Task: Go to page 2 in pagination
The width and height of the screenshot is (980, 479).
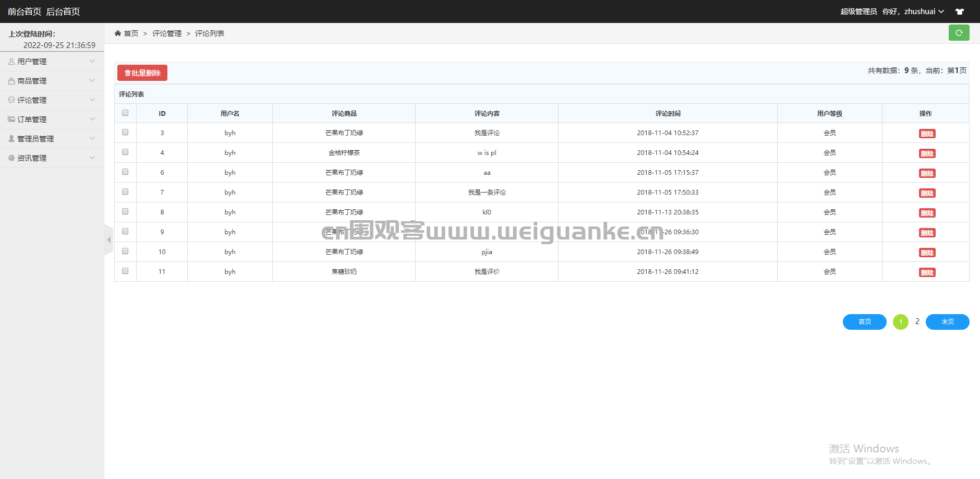Action: [917, 321]
